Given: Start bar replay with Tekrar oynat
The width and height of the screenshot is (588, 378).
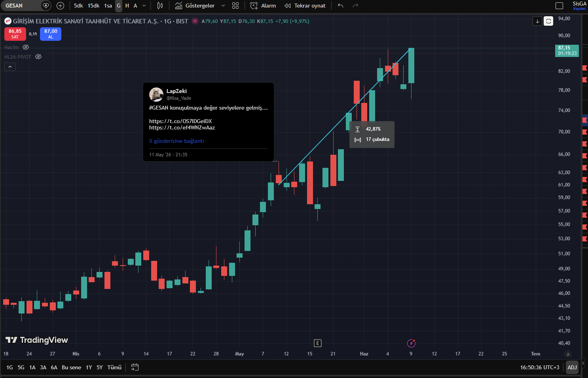Looking at the screenshot, I should coord(305,6).
